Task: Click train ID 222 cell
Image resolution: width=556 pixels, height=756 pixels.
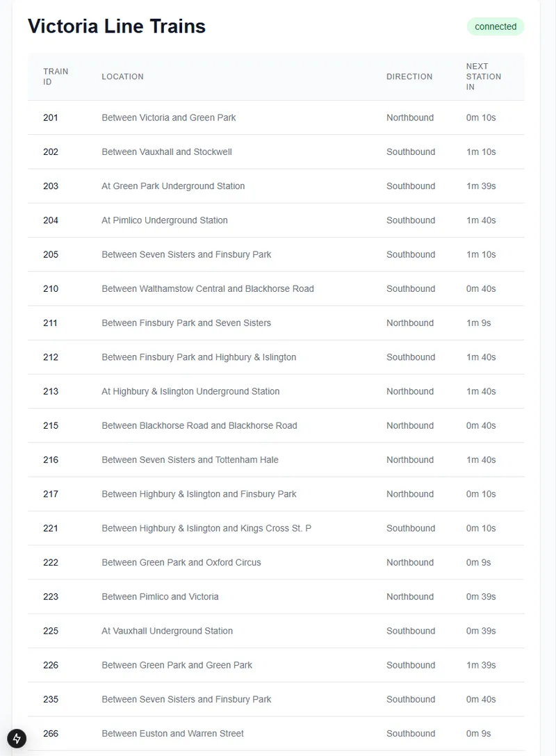Action: (x=51, y=562)
